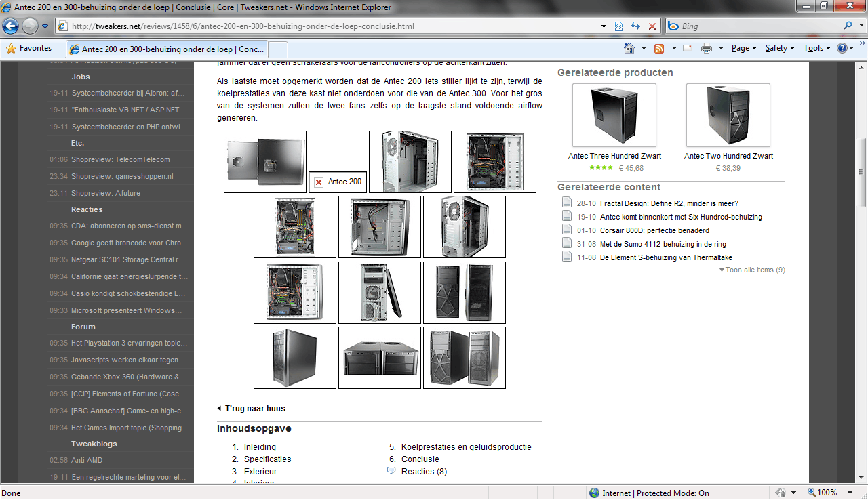
Task: Expand the Home button dropdown arrow
Action: pos(644,48)
